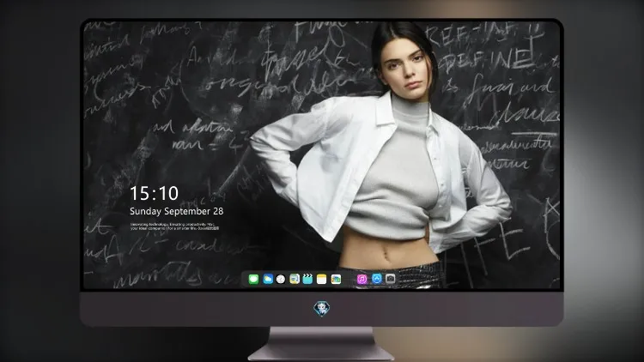Click the small tagline text under the date
The height and width of the screenshot is (362, 644).
point(174,226)
